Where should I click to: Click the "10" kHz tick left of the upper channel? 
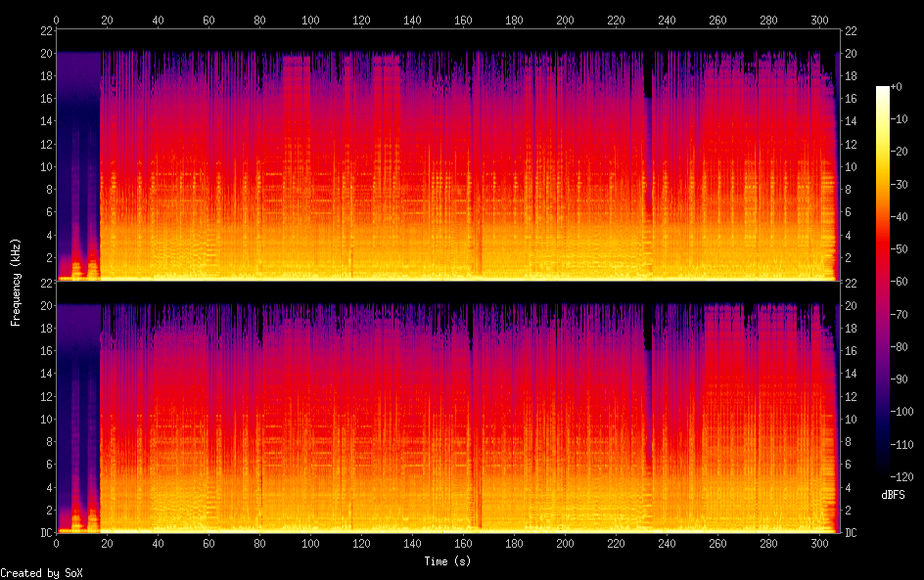(45, 167)
